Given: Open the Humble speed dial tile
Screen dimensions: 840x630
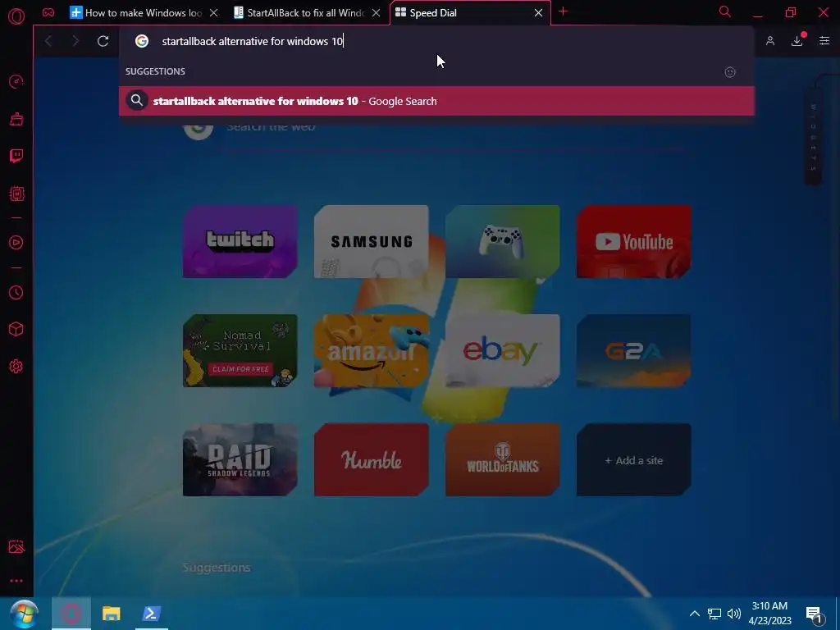Looking at the screenshot, I should tap(372, 459).
